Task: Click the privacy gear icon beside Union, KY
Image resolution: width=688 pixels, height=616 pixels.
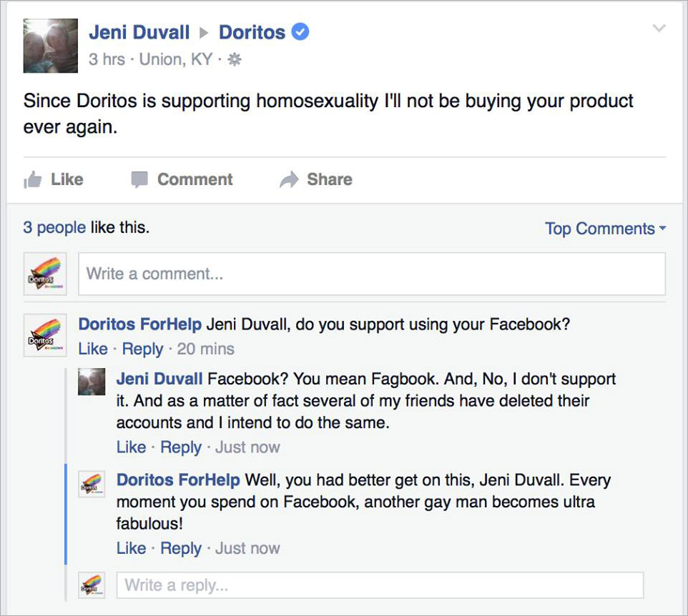Action: [234, 60]
